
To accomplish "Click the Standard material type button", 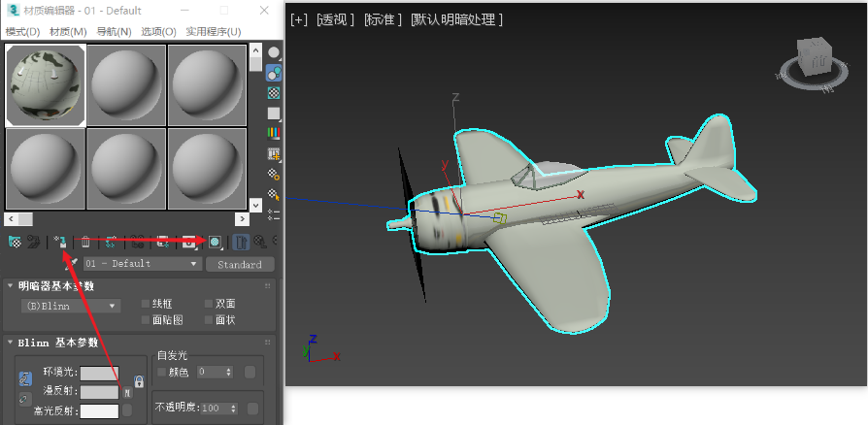I will (x=239, y=264).
